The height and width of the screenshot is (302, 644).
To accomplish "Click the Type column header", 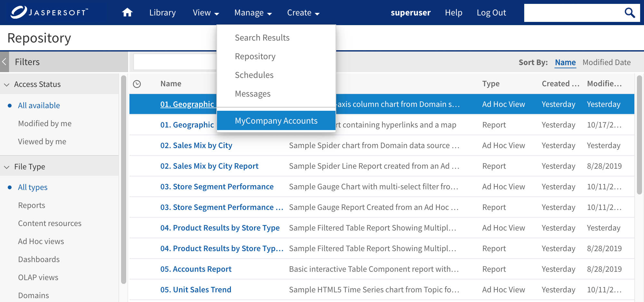I will (491, 84).
